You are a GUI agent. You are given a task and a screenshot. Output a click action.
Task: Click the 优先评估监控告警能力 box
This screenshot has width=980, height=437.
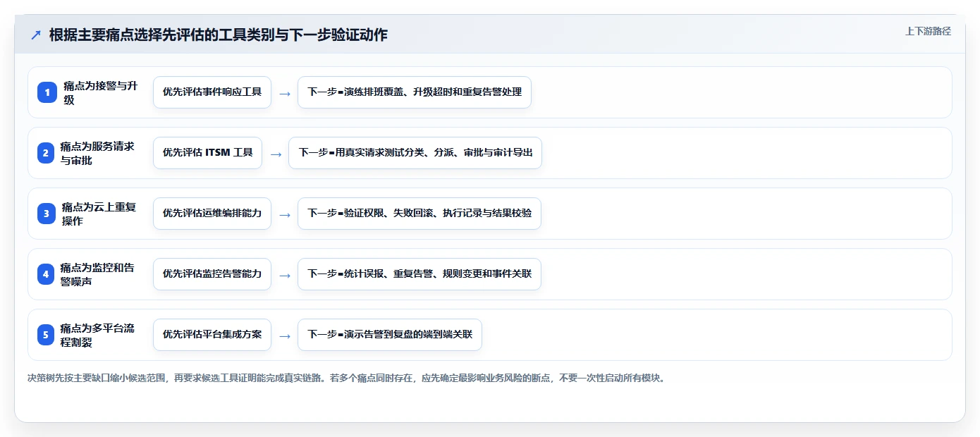coord(212,274)
